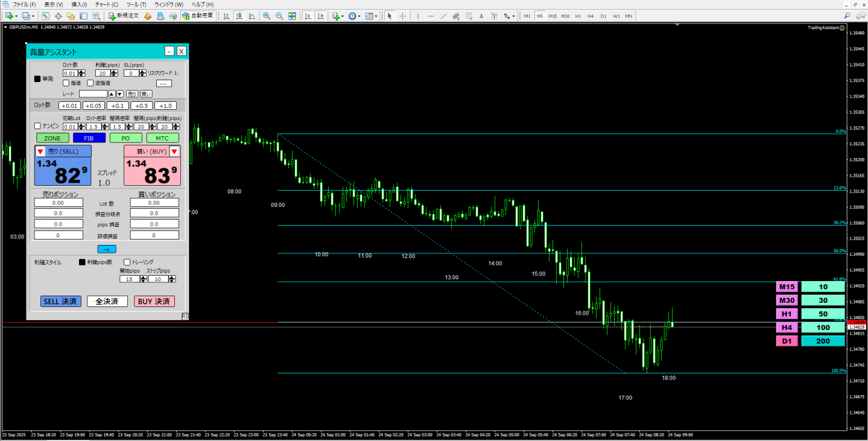Open the チャート (C) menu
Viewport: 868px width, 441px height.
[106, 4]
